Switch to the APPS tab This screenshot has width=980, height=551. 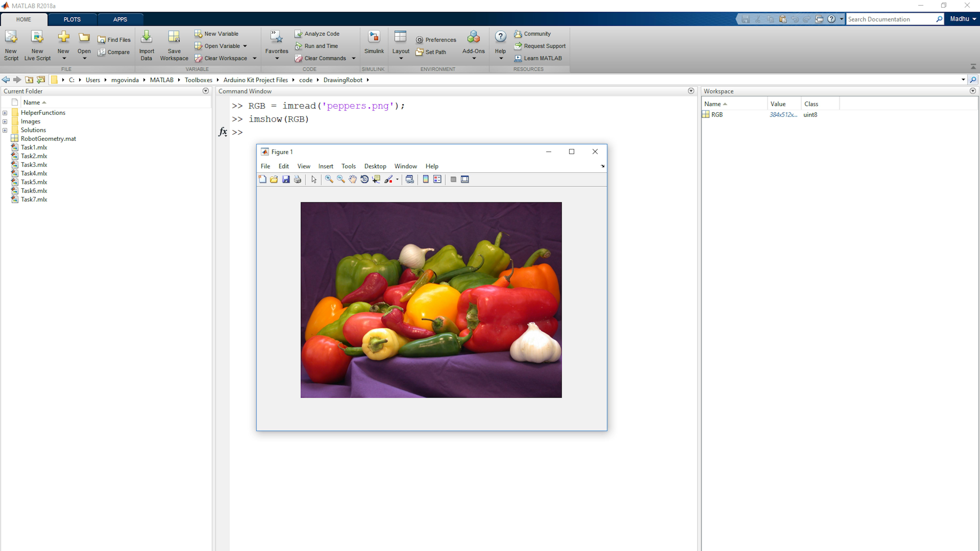[120, 19]
